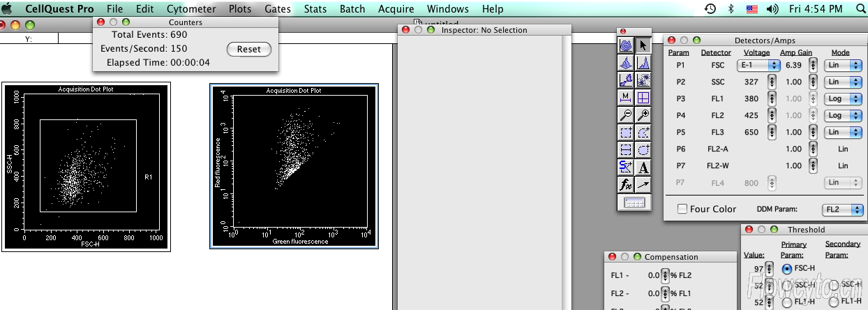
Task: Select the elliptical region tool
Action: pyautogui.click(x=643, y=149)
